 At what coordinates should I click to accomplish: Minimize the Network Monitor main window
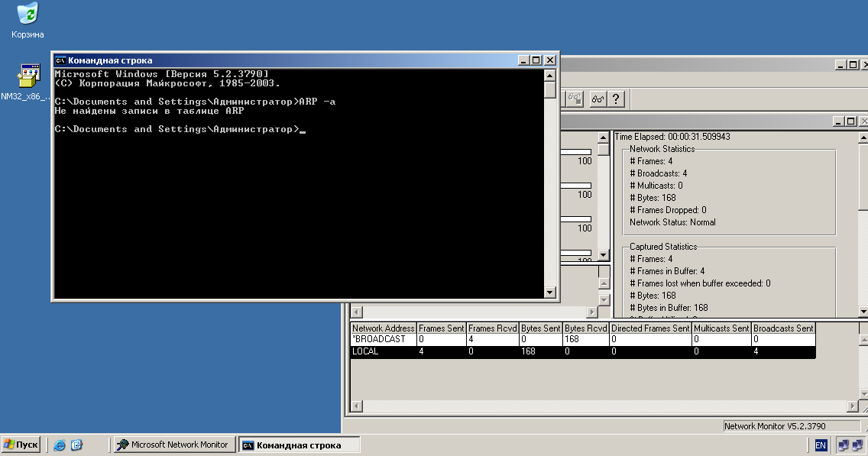coord(840,65)
